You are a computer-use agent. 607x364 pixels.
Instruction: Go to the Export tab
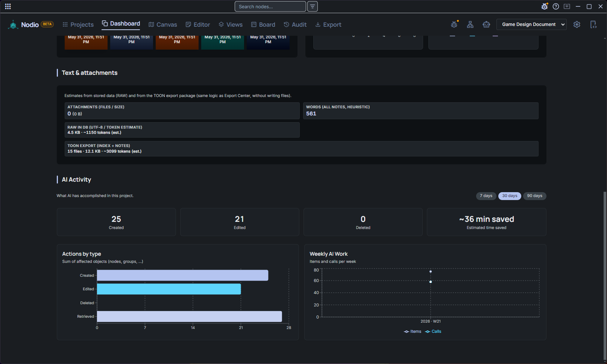(328, 24)
